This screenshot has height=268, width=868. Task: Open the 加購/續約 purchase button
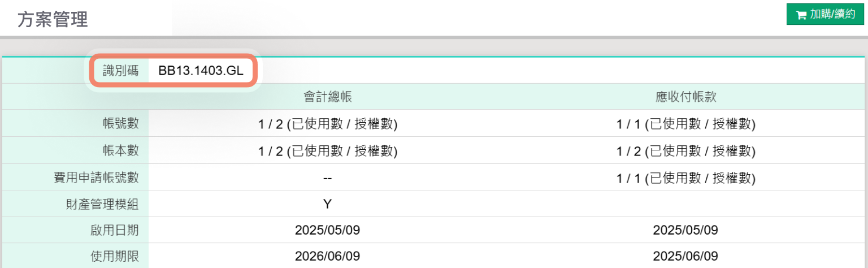(826, 15)
